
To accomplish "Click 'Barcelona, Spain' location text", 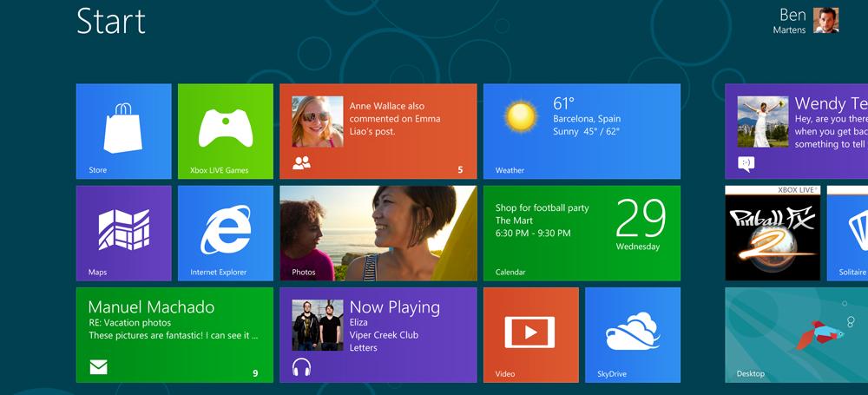I will [587, 119].
